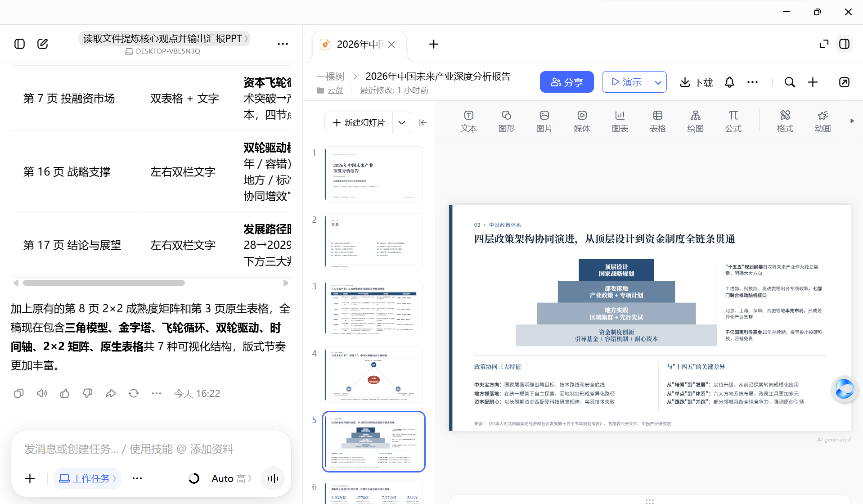Navigate to 一棵树 breadcrumb
The image size is (863, 504).
[x=330, y=76]
